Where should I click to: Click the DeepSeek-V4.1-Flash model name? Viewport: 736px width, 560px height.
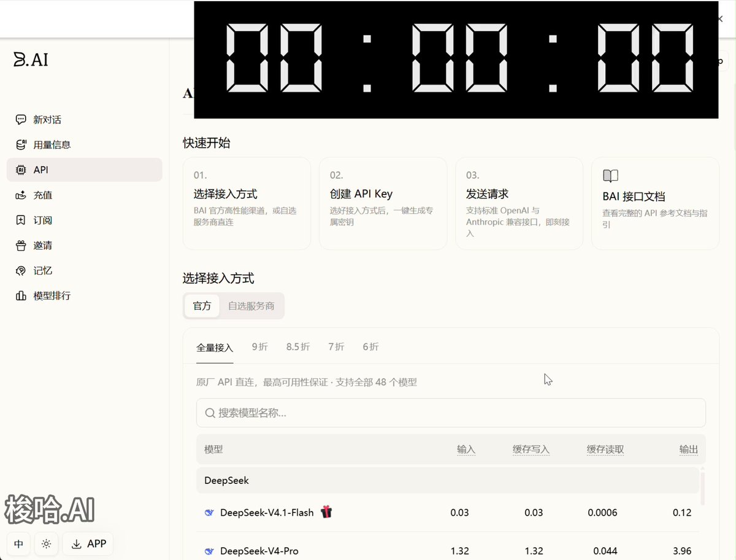[267, 513]
